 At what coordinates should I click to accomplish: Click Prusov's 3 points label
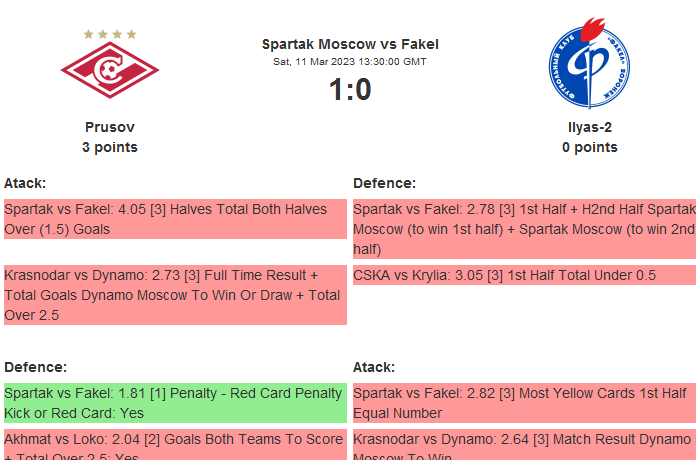pyautogui.click(x=110, y=147)
